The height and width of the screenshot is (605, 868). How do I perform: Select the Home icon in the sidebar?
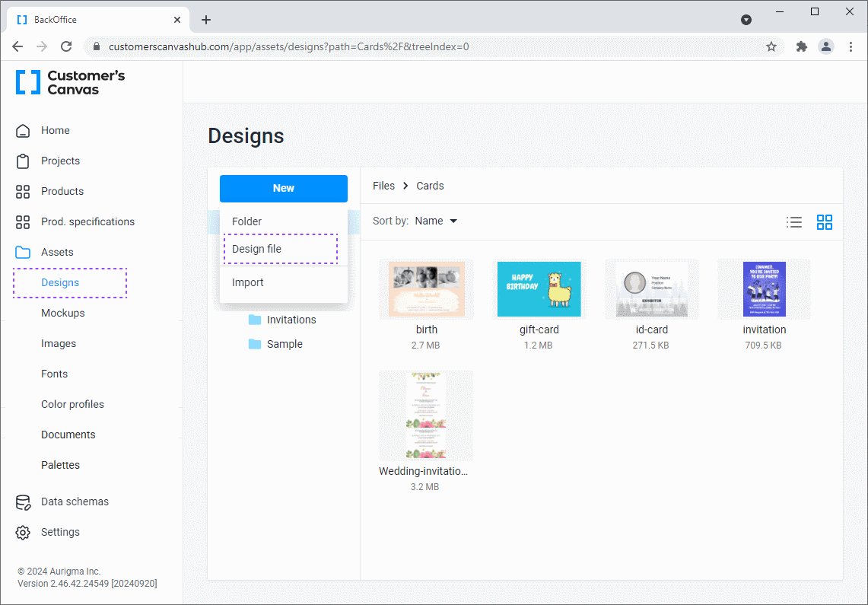(x=23, y=130)
